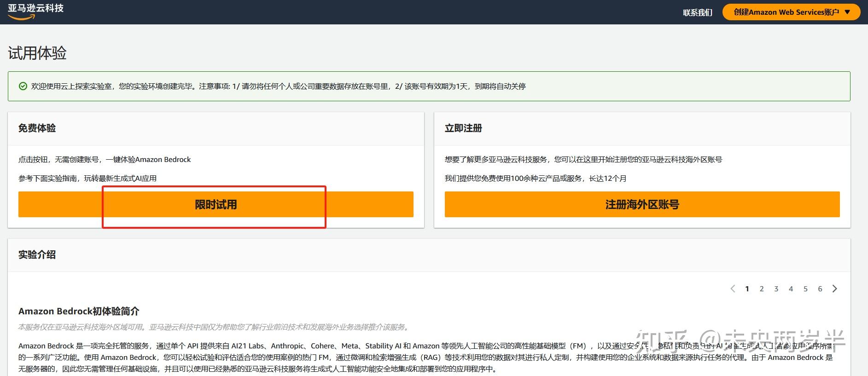This screenshot has height=376, width=868.
Task: Select page 4 in pagination
Action: click(x=791, y=289)
